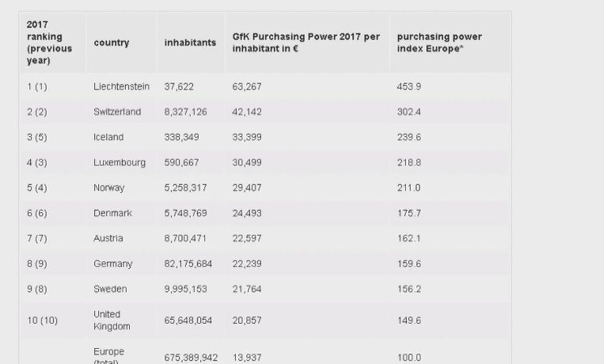Click the 'GfK Purchasing Power 2017' header
Viewport: 604px width, 364px height.
pos(306,42)
